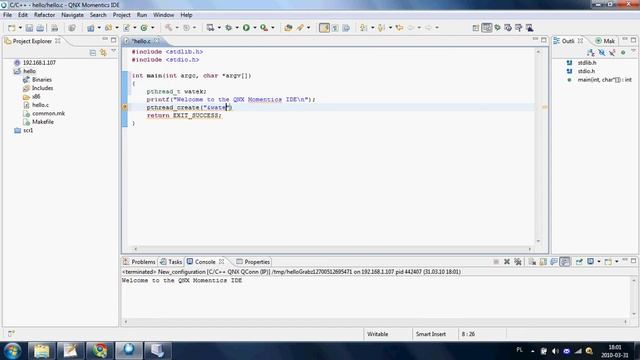Viewport: 640px width, 360px height.
Task: Click the Sort alphabetically icon in Outline
Action: (x=591, y=53)
